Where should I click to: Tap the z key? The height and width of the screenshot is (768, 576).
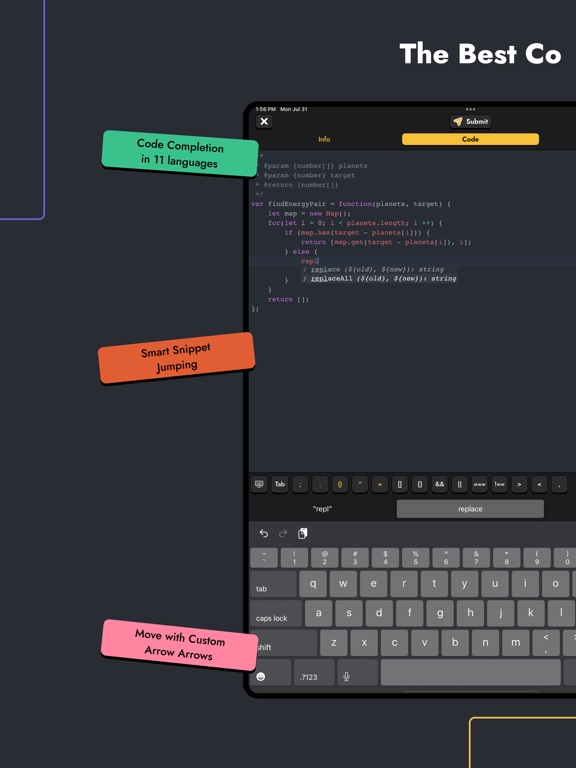334,643
